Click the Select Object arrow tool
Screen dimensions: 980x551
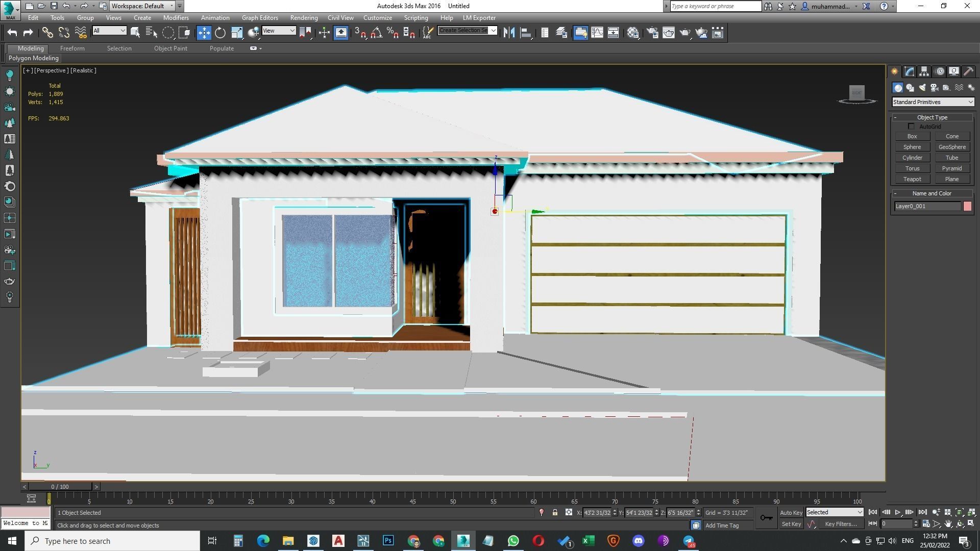pos(135,33)
